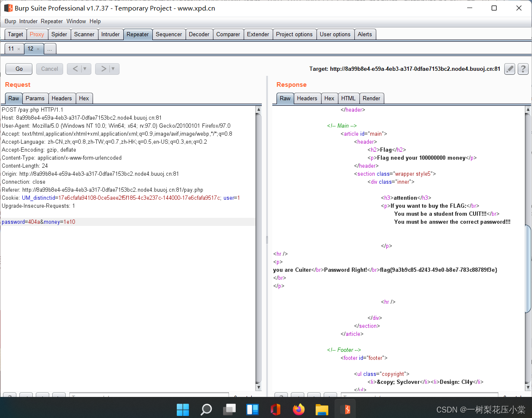The image size is (532, 418).
Task: Go forward to next request in history
Action: [x=103, y=69]
